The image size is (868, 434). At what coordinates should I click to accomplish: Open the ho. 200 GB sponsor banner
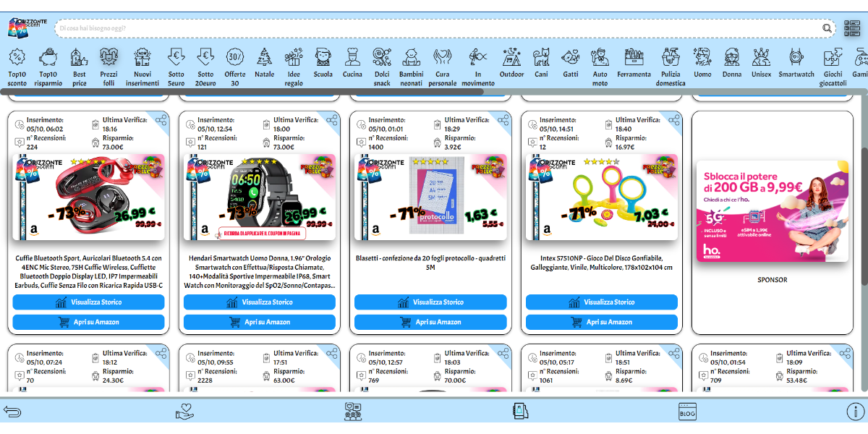click(x=772, y=211)
